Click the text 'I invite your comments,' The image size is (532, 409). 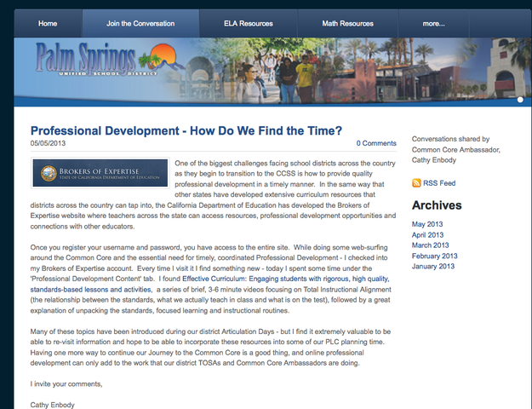pyautogui.click(x=66, y=383)
